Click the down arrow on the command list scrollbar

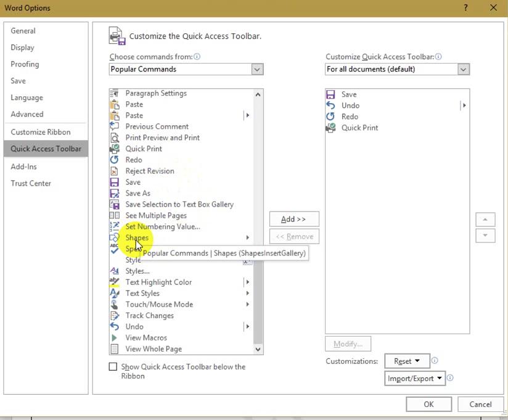[x=258, y=348]
